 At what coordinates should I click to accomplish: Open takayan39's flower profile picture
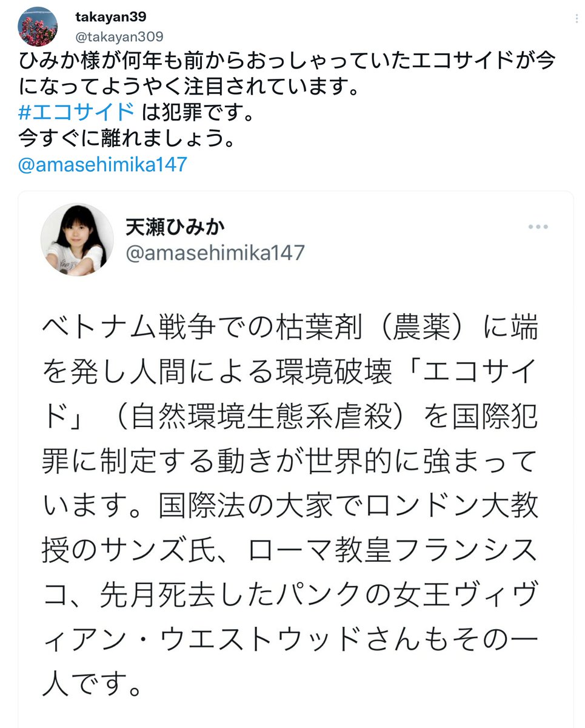point(38,27)
